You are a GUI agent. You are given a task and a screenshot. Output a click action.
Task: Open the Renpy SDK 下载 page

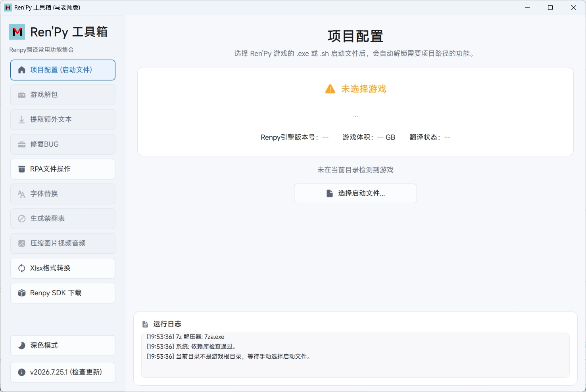click(x=63, y=293)
